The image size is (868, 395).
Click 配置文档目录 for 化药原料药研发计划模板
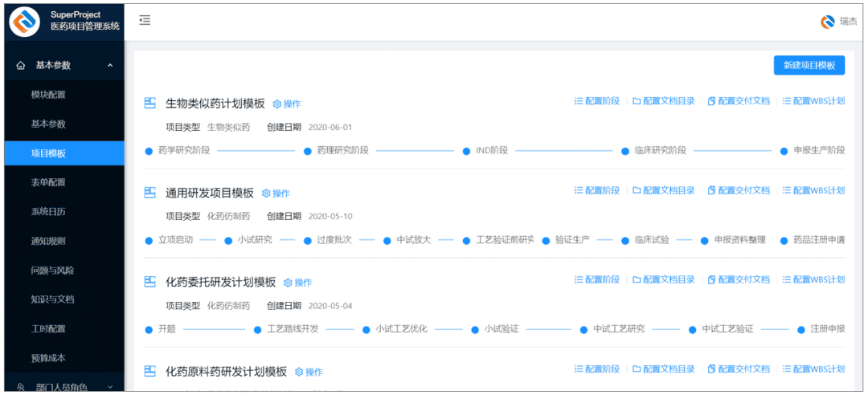(x=664, y=369)
